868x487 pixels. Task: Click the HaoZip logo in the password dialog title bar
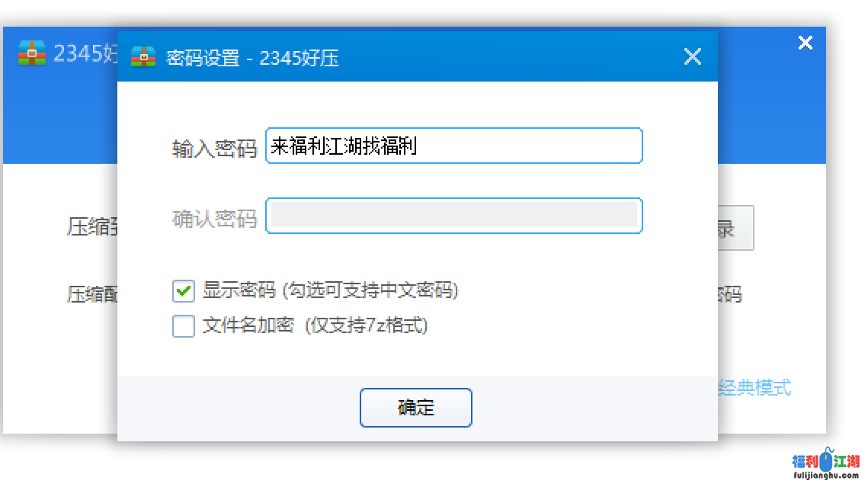coord(145,56)
